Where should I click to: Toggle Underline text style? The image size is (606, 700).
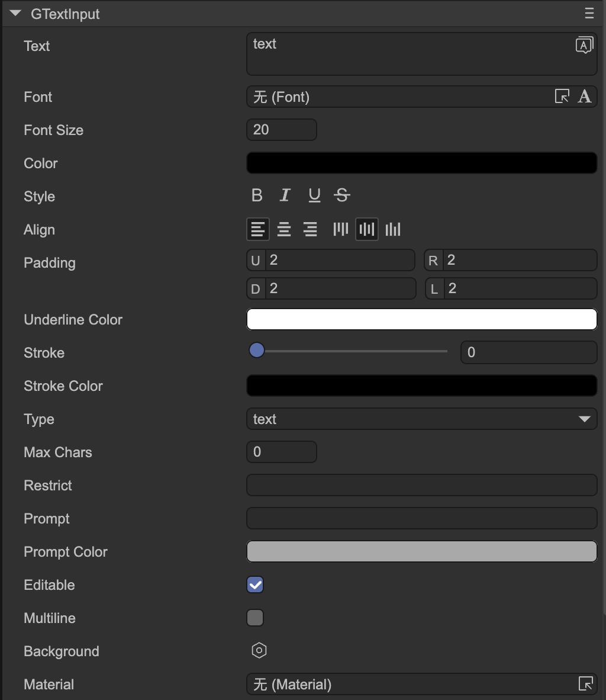pyautogui.click(x=314, y=195)
